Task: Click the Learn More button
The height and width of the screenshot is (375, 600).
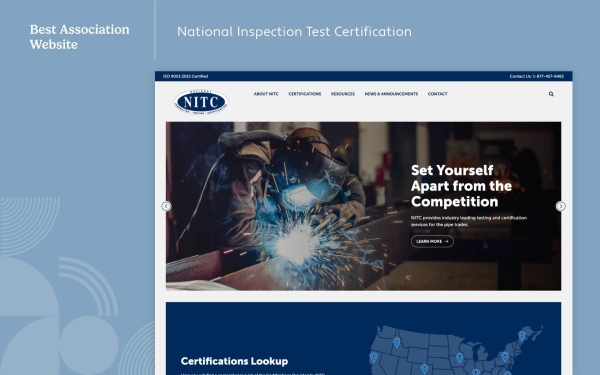Action: [x=432, y=241]
